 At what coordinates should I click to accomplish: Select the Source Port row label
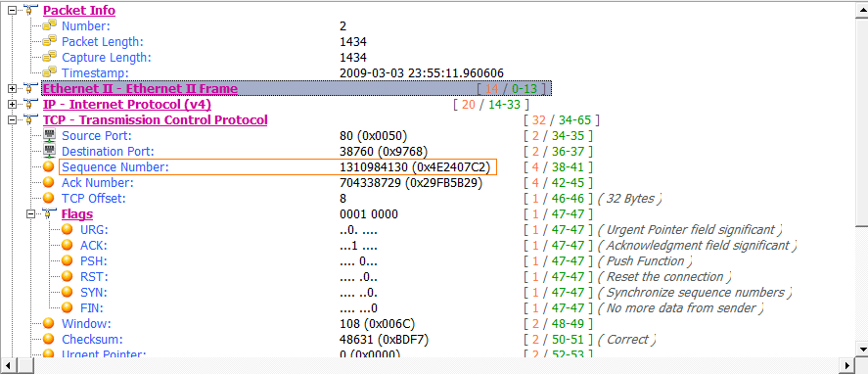coord(97,135)
